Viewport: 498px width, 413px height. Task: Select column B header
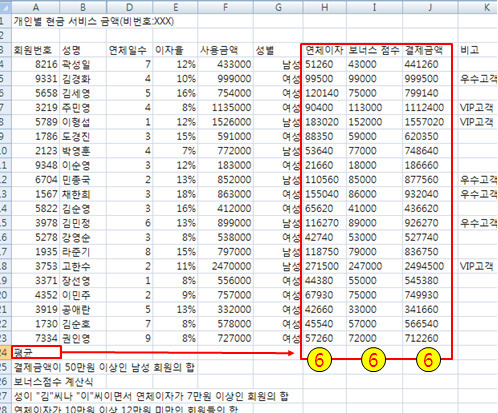[83, 7]
